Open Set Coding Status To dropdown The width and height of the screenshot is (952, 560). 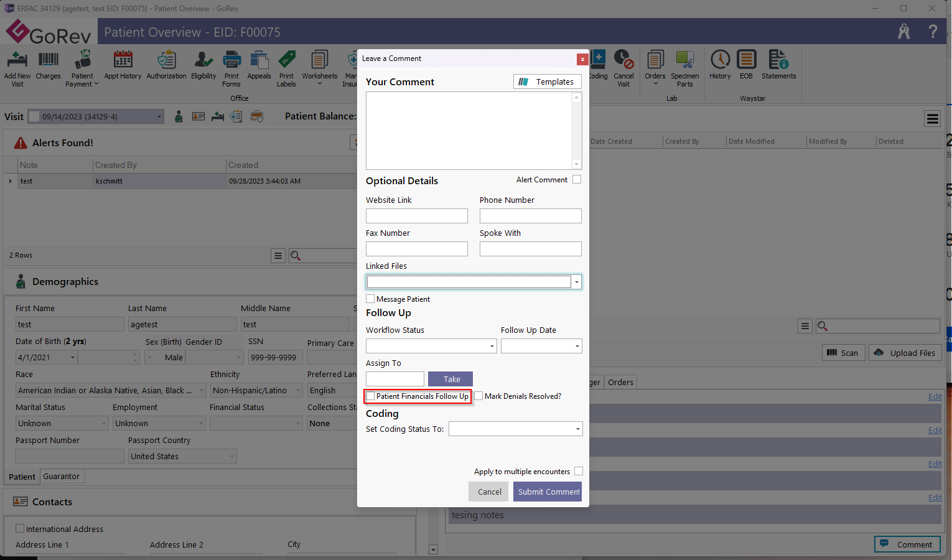[577, 429]
